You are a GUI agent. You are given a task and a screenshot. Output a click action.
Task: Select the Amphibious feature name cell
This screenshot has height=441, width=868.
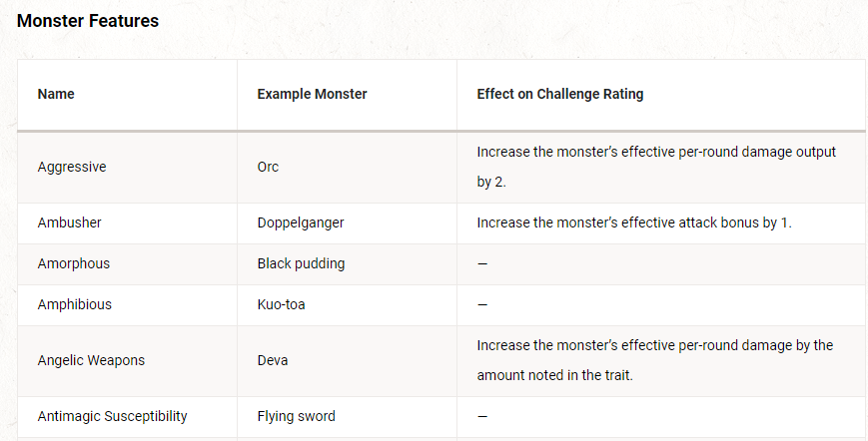click(x=73, y=304)
